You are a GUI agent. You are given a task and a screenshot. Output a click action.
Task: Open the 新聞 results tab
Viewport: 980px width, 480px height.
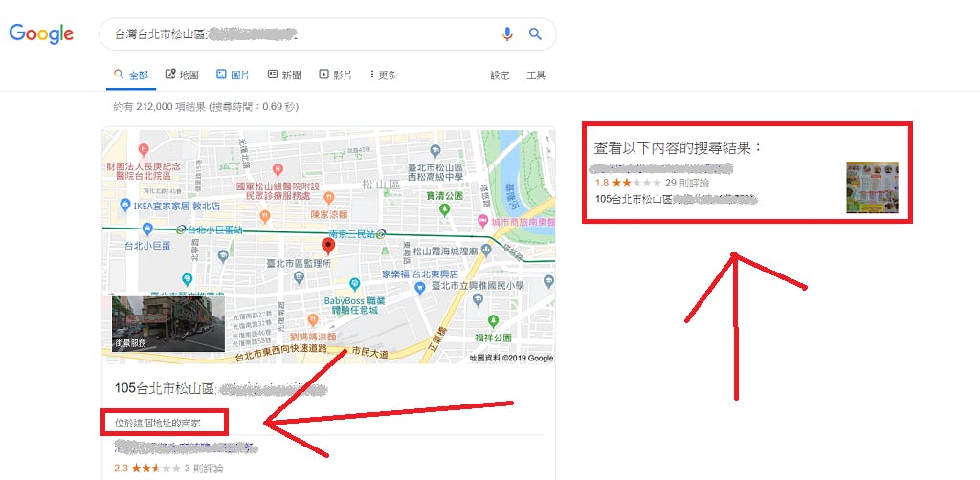[284, 75]
